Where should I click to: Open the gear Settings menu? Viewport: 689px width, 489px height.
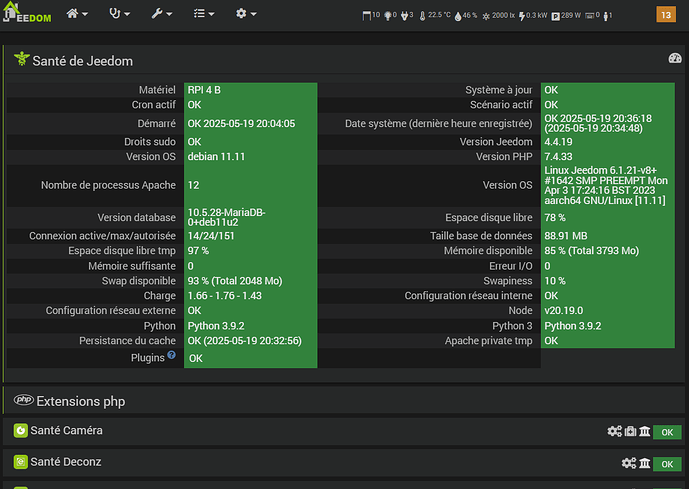(x=246, y=14)
